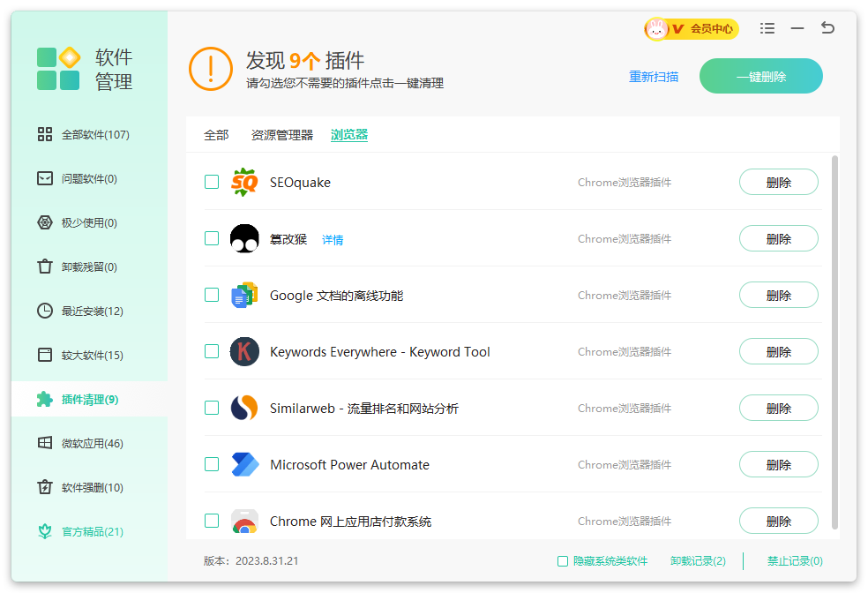Open 最近安装(12) in sidebar
The height and width of the screenshot is (593, 868).
pyautogui.click(x=89, y=312)
